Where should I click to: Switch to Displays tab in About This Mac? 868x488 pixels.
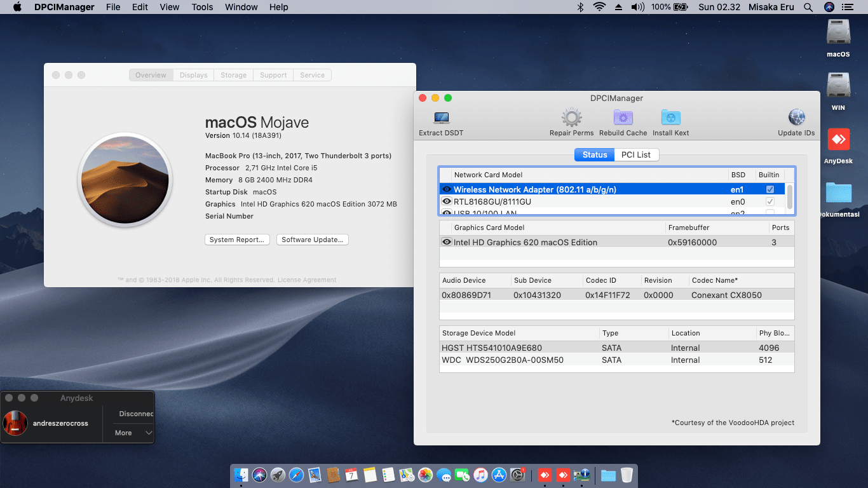point(193,75)
